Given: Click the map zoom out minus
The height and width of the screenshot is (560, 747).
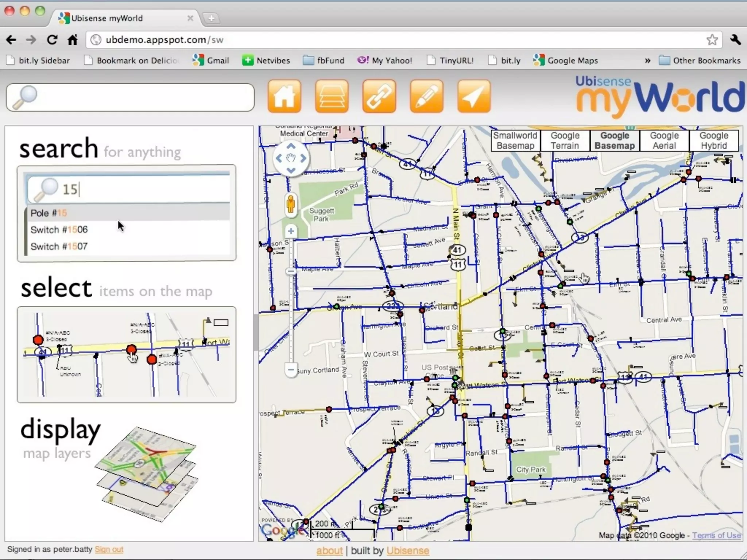Looking at the screenshot, I should [291, 370].
